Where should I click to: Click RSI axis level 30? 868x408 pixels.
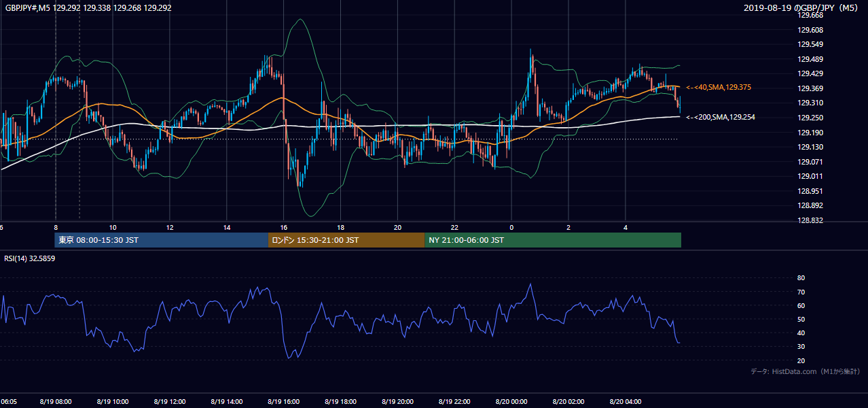pos(801,346)
